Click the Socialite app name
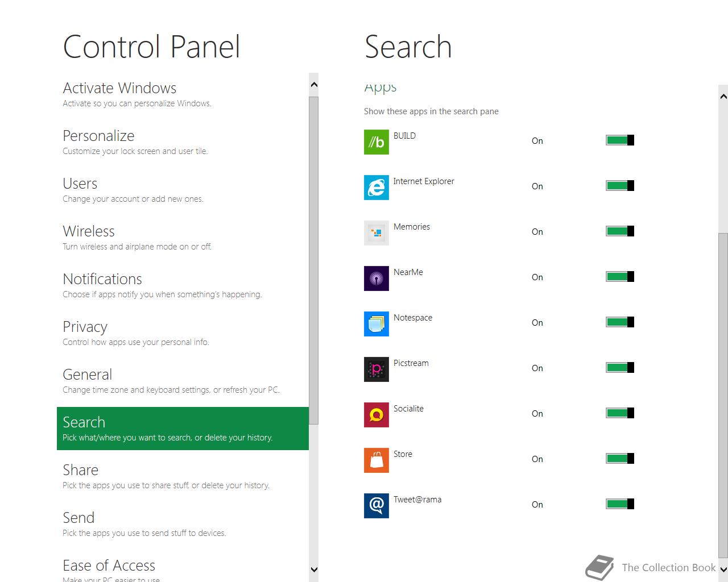This screenshot has width=728, height=582. click(x=408, y=409)
